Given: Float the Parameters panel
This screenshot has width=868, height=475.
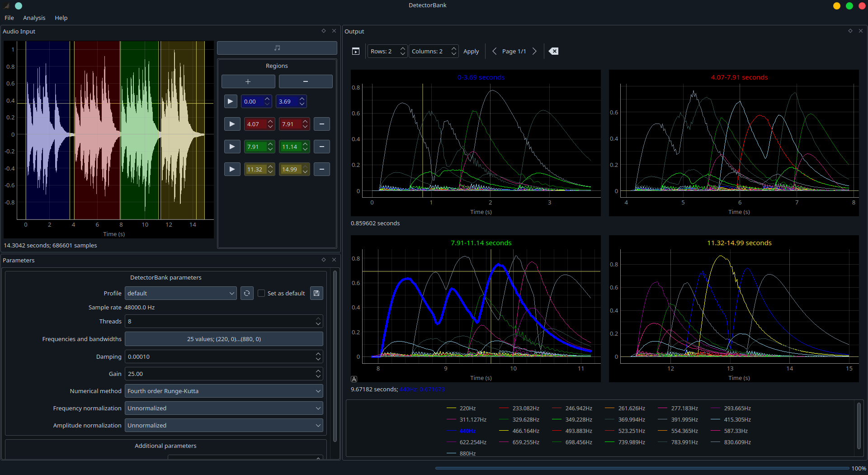Looking at the screenshot, I should pyautogui.click(x=324, y=260).
